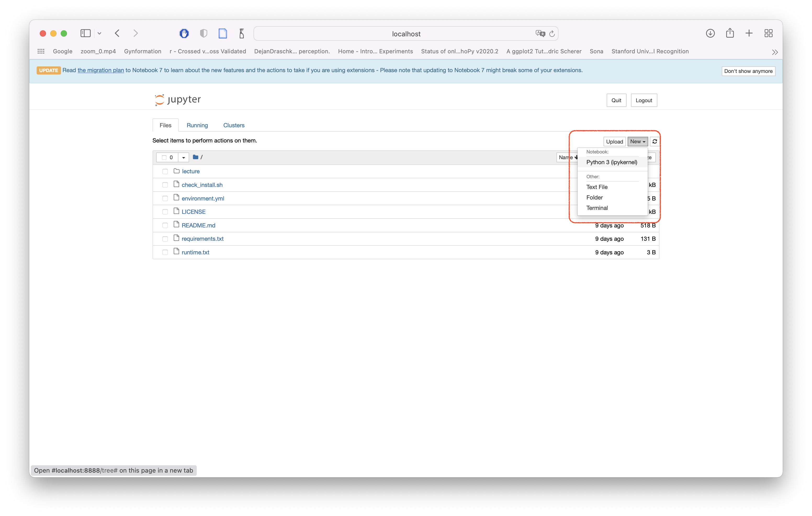Reload the page in address bar
This screenshot has width=812, height=516.
pos(552,34)
